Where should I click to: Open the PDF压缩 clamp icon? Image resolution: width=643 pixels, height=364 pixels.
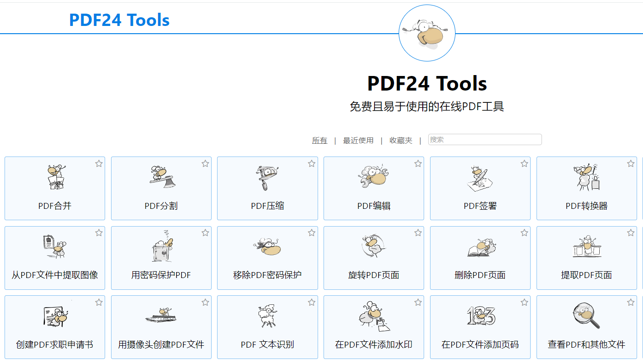[x=267, y=178]
